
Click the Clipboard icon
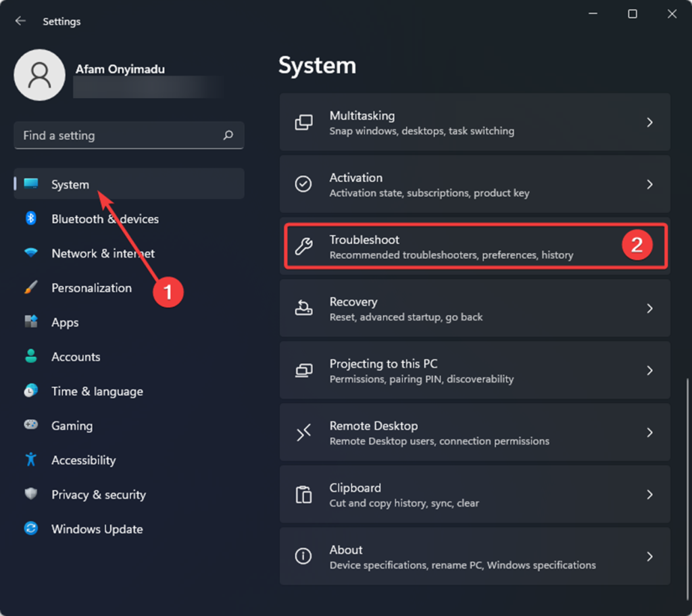click(x=303, y=494)
